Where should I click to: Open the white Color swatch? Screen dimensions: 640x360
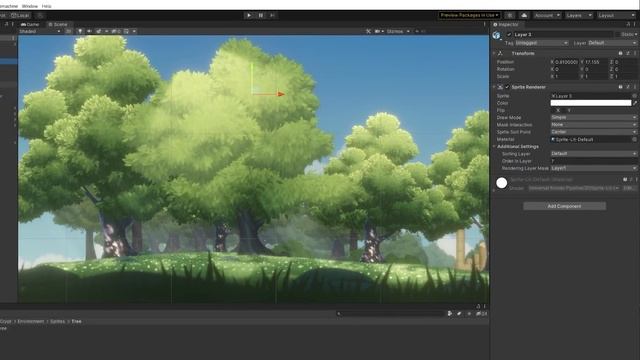point(591,103)
